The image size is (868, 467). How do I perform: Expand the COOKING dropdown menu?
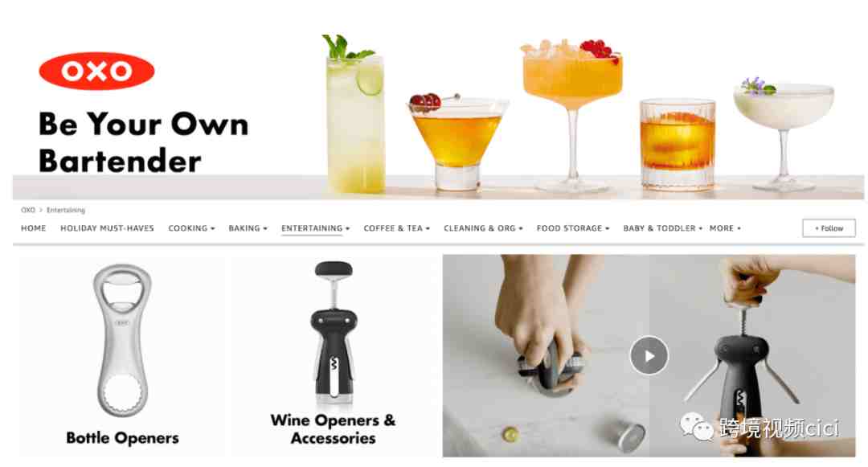(x=191, y=228)
